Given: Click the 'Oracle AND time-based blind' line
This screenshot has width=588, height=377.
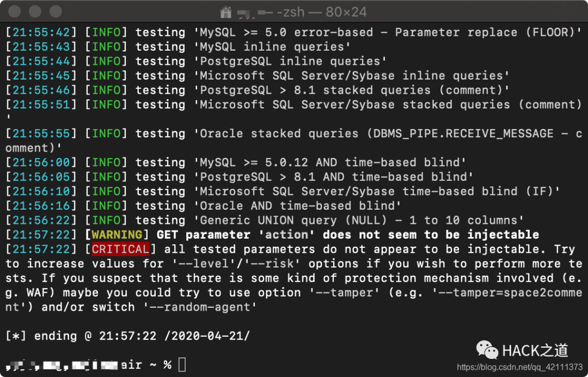Looking at the screenshot, I should 203,206.
